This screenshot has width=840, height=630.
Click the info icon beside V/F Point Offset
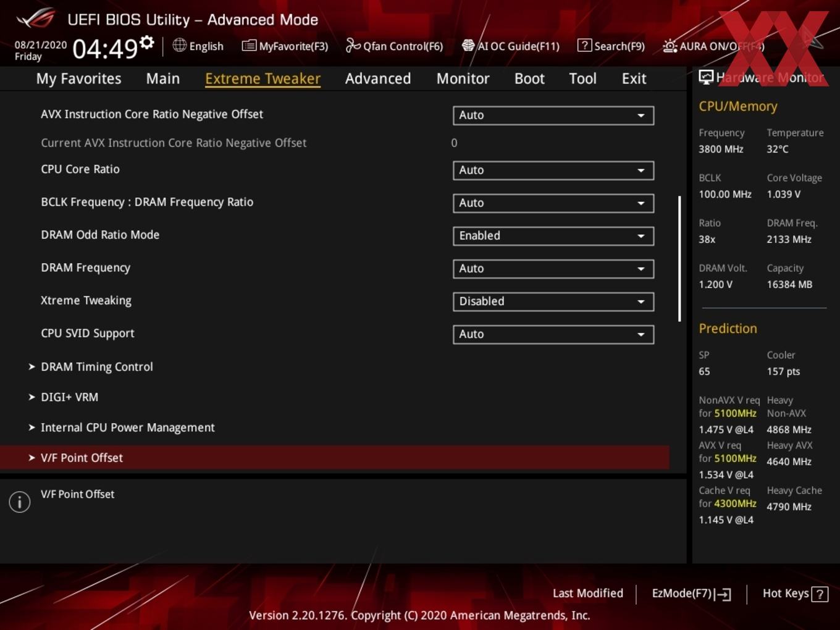pyautogui.click(x=20, y=502)
